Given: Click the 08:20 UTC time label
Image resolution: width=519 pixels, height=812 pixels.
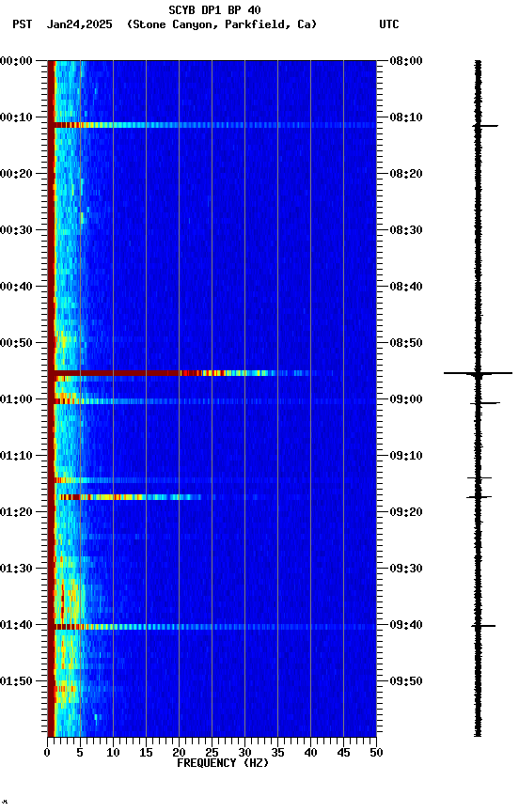Looking at the screenshot, I should click(x=406, y=174).
